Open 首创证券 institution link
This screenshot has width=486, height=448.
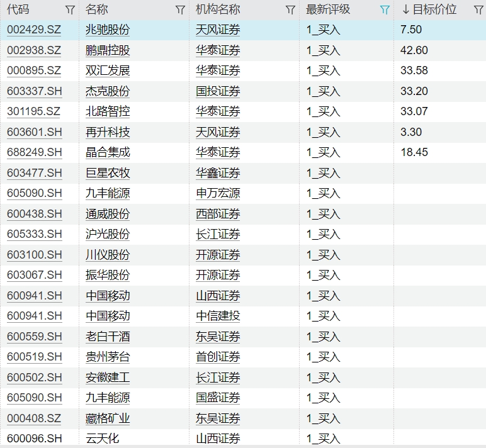tap(218, 357)
